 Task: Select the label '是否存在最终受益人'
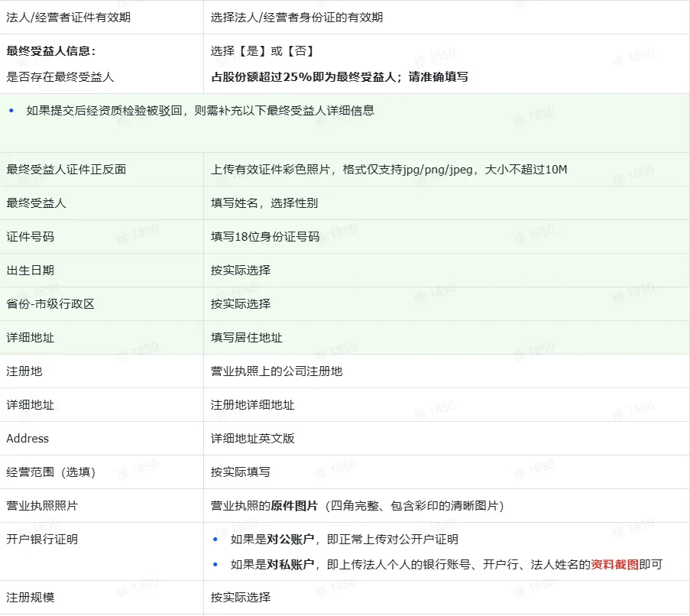[x=60, y=77]
